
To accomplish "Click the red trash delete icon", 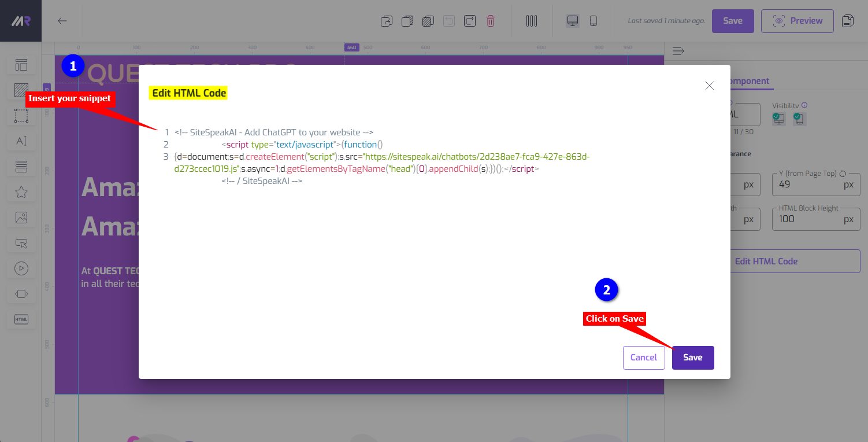I will (x=491, y=21).
